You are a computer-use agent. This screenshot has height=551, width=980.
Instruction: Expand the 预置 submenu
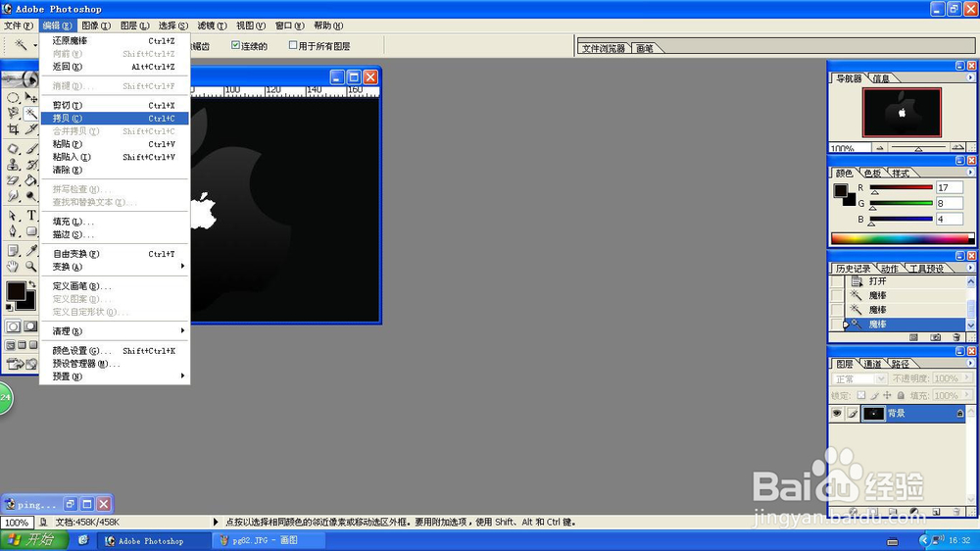(115, 376)
